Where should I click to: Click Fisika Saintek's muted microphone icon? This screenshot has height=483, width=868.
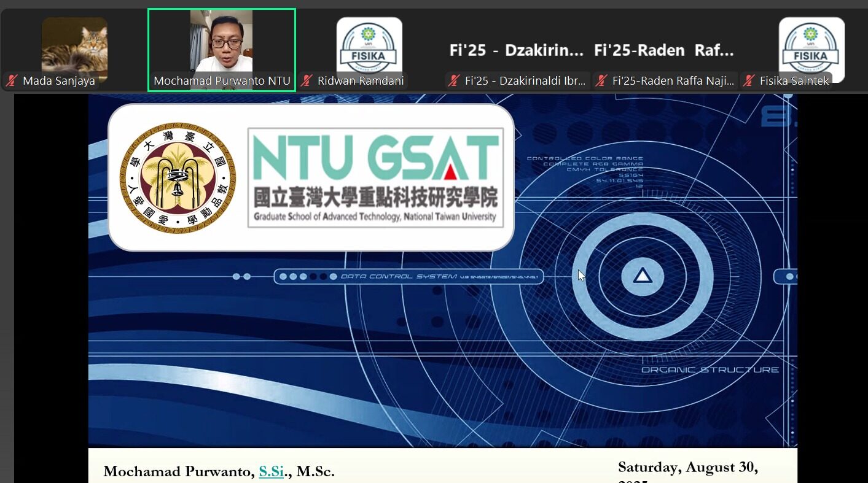click(748, 81)
